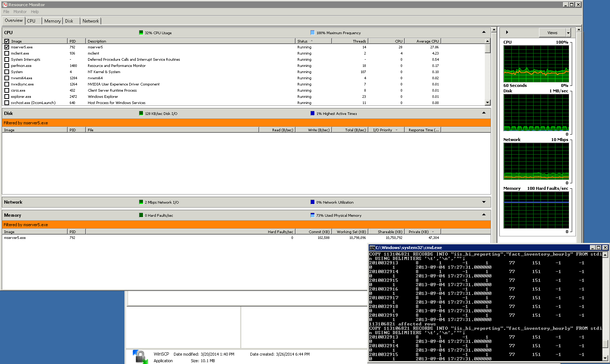Check the explorer.exe process checkbox
The height and width of the screenshot is (364, 610).
7,96
